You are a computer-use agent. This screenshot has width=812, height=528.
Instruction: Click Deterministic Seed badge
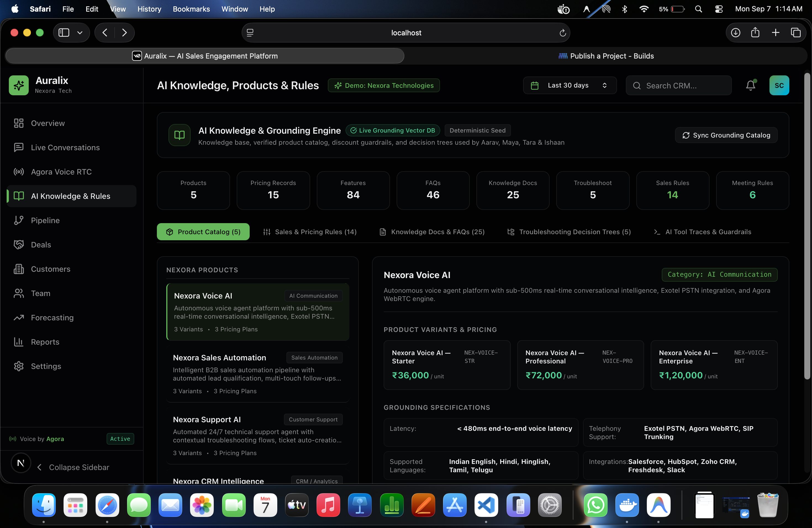pos(477,130)
